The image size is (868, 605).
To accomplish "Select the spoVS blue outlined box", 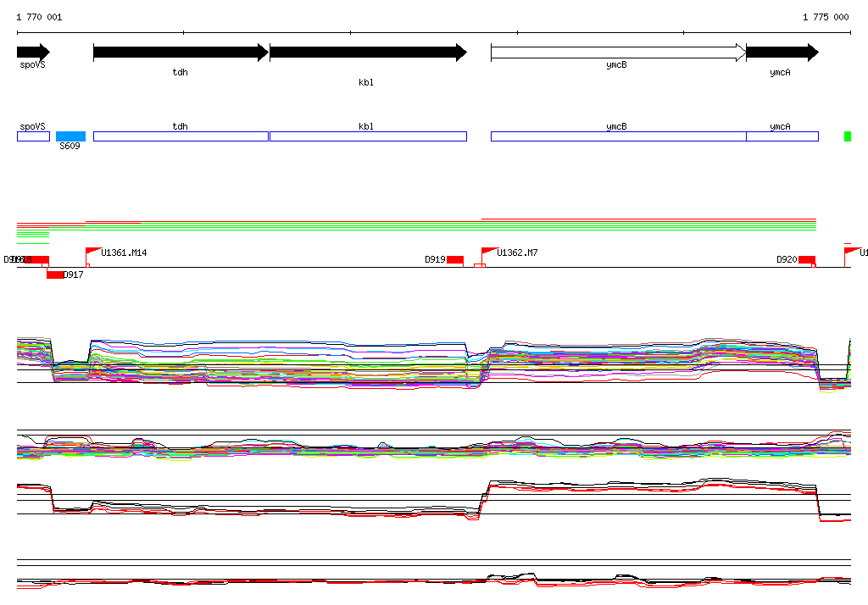I will (x=33, y=136).
